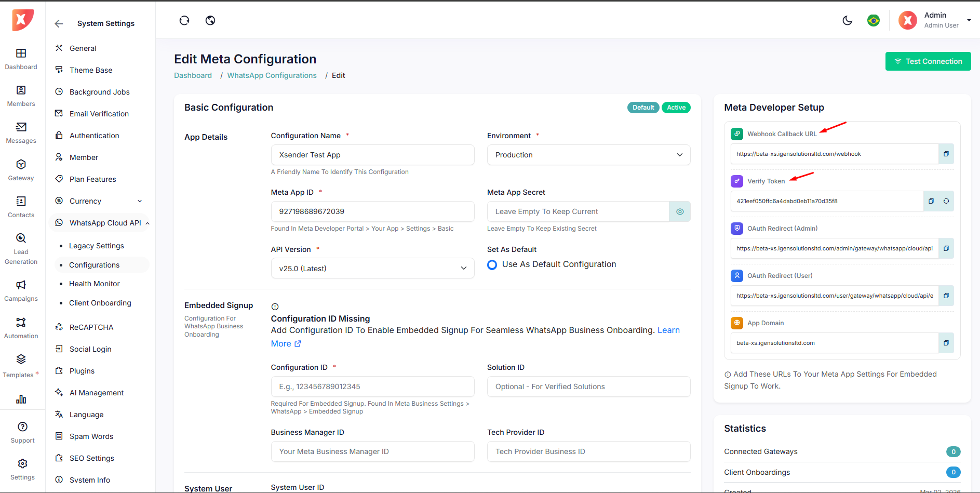Switch to dark mode moon icon
Screen dimensions: 980x493
847,20
